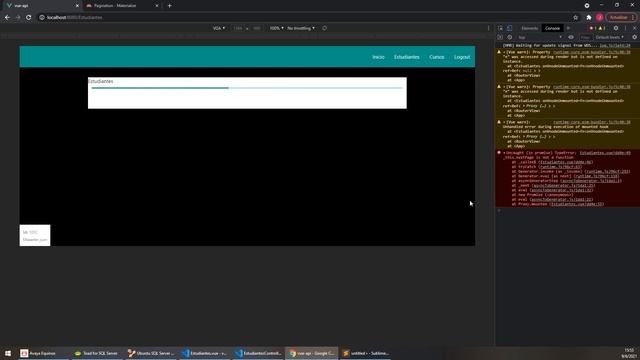Click Estudiantes in the teal navbar

407,57
